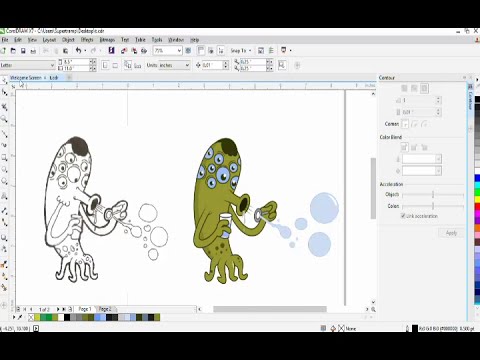The image size is (480, 360).
Task: Click the Export icon in toolbar
Action: 134,51
